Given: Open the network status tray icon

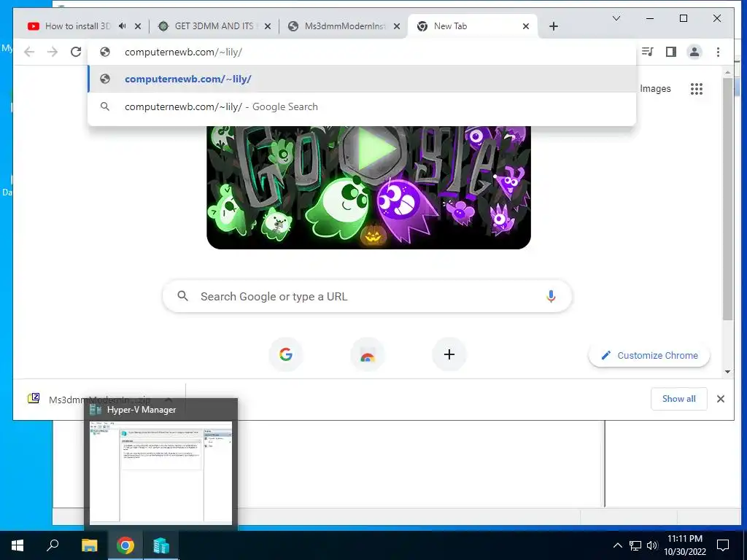Looking at the screenshot, I should tap(635, 545).
